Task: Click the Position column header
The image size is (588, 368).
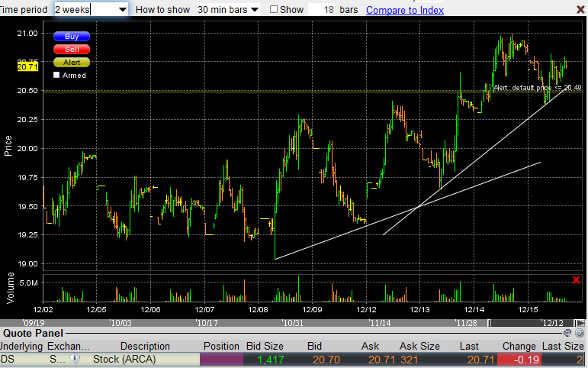Action: (221, 346)
